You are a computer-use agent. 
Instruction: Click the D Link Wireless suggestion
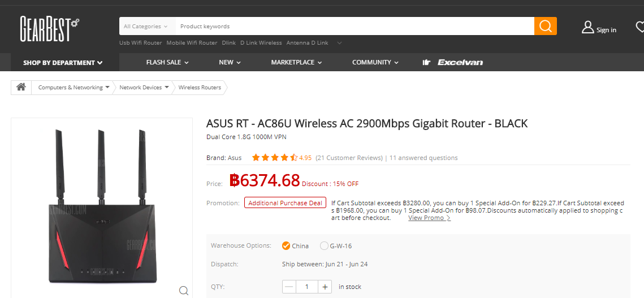261,43
